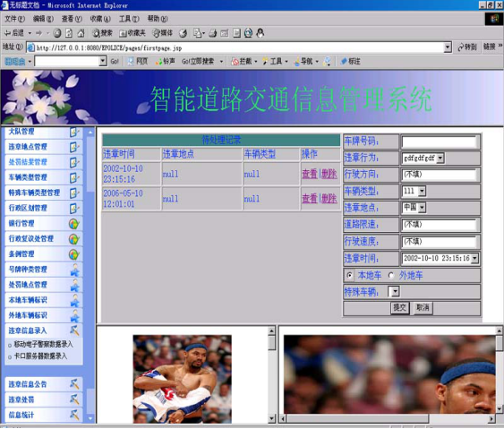Expand the Back button history arrow

pos(30,33)
